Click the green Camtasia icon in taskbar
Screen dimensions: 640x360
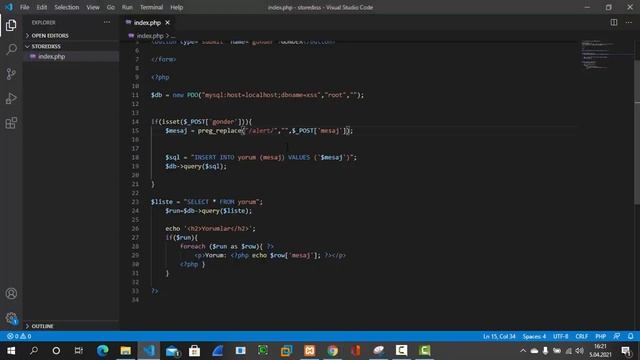click(x=424, y=351)
